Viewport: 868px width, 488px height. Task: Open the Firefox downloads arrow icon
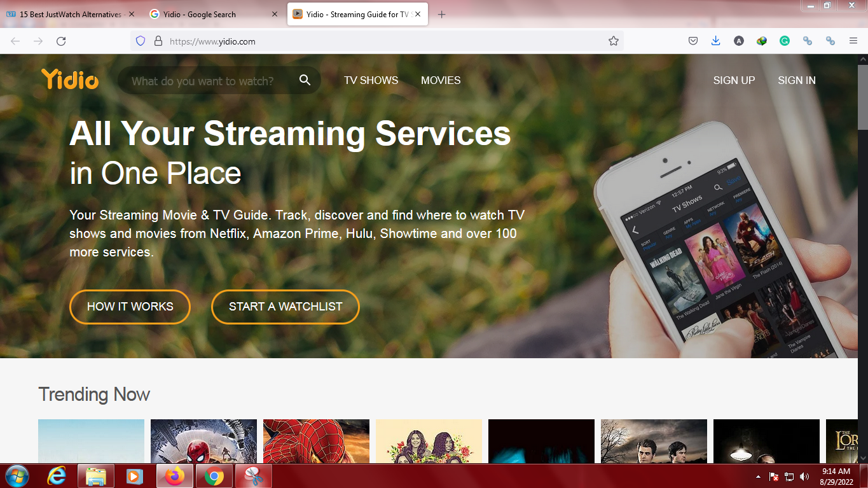coord(715,41)
